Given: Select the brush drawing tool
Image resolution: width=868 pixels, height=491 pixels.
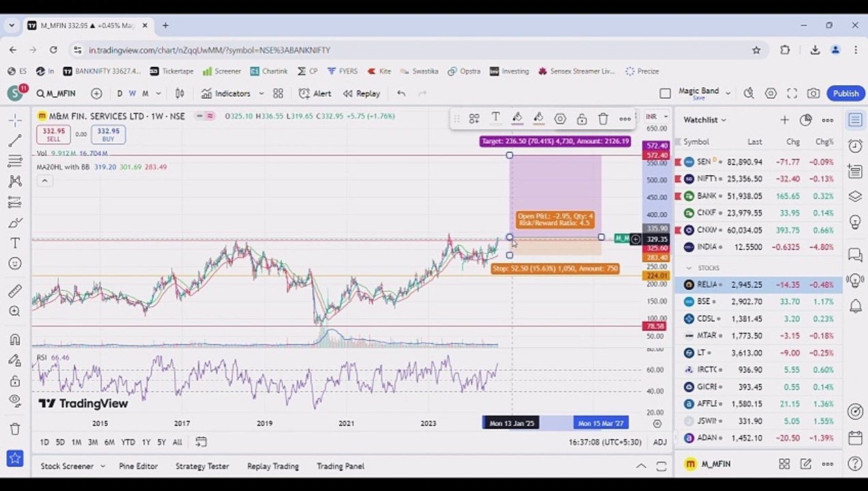Looking at the screenshot, I should (x=14, y=223).
